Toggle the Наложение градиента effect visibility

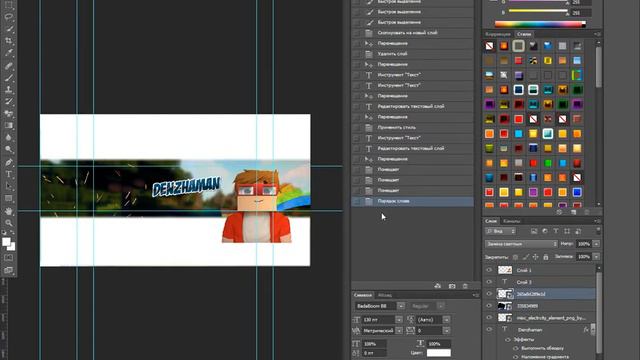516,357
